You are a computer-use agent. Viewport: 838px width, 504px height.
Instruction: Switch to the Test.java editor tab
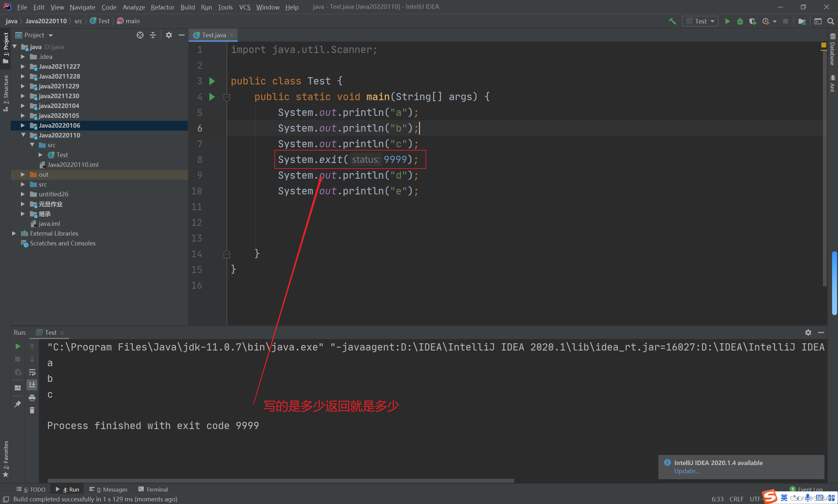(x=214, y=35)
